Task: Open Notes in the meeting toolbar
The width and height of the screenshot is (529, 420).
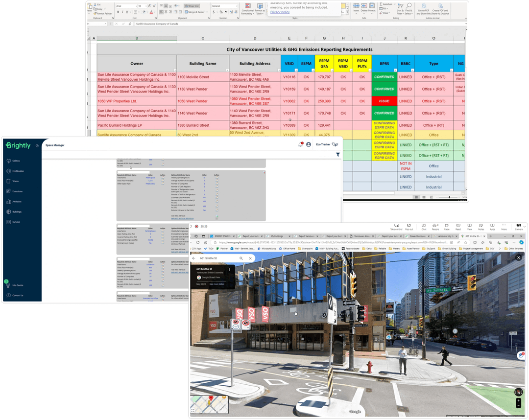Action: 481,227
